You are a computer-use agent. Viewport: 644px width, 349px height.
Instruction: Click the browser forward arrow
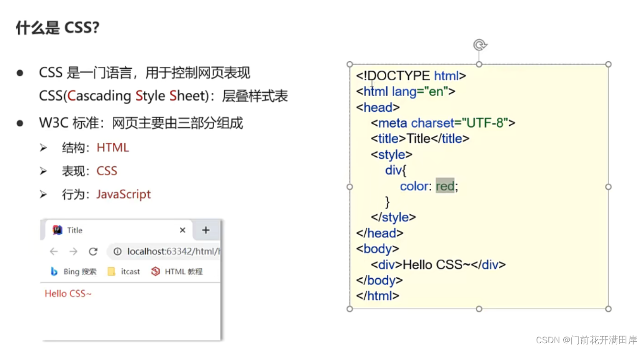[x=73, y=251]
